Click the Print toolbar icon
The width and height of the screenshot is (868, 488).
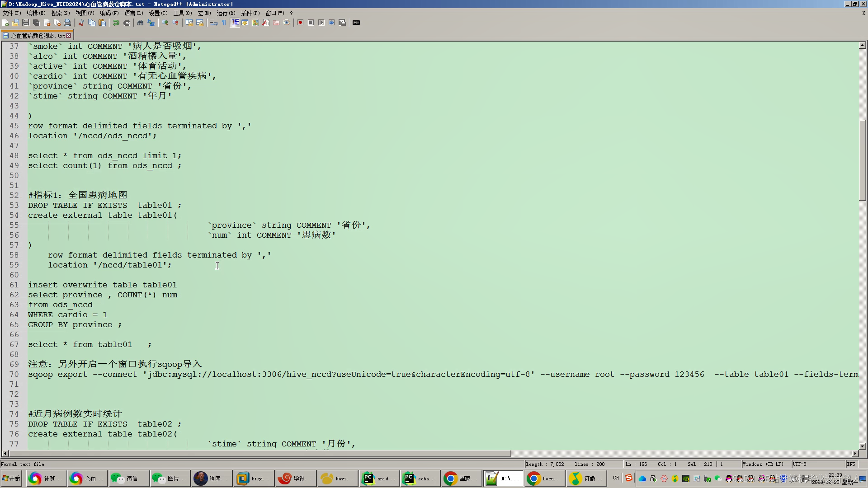67,23
